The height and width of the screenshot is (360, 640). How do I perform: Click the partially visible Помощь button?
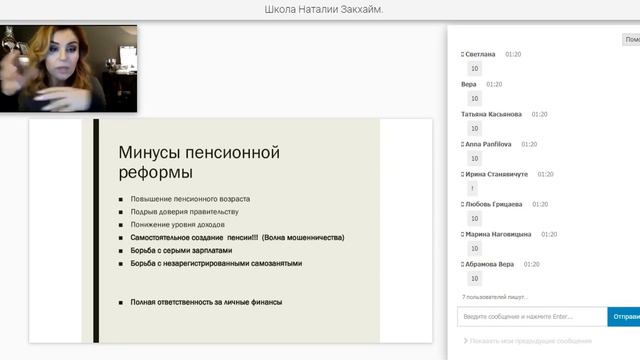pyautogui.click(x=631, y=40)
